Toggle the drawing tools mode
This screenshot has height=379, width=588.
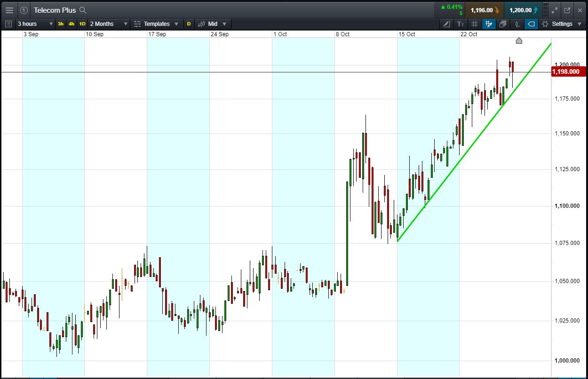pyautogui.click(x=489, y=24)
